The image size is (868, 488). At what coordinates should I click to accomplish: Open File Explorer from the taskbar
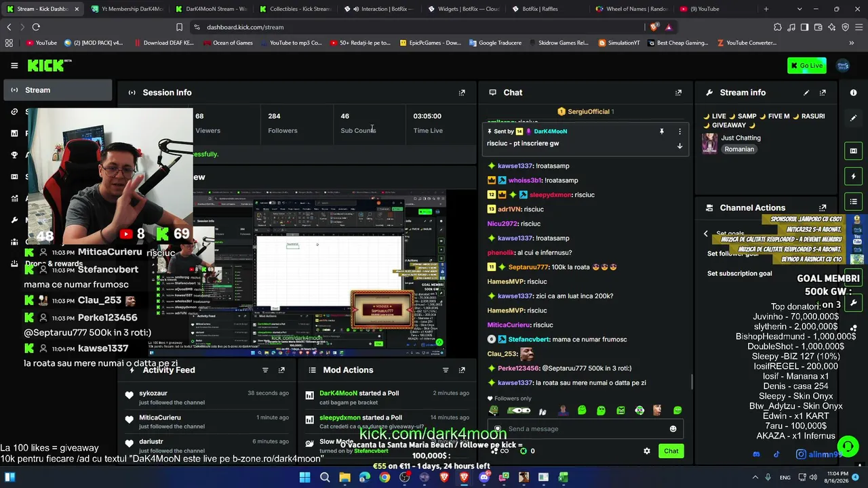[x=345, y=478]
